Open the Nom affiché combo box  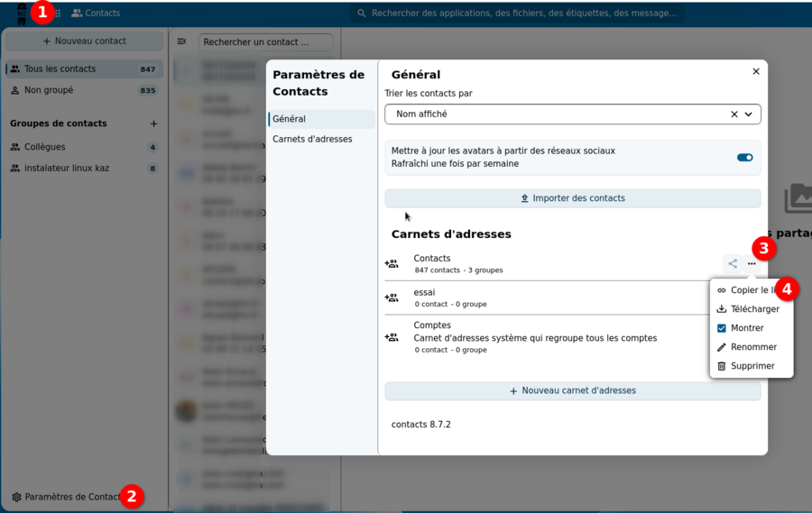pos(573,115)
